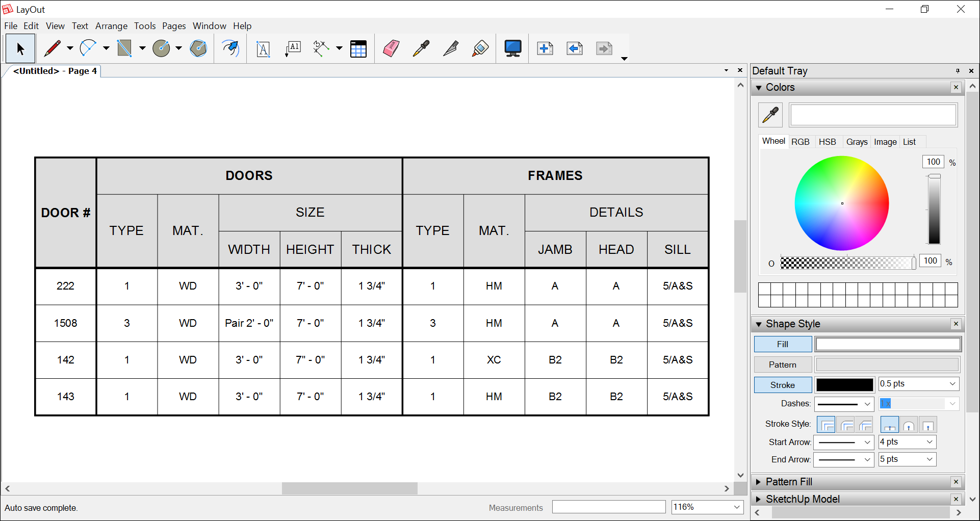The image size is (980, 521).
Task: Choose the Circle tool
Action: [x=162, y=48]
